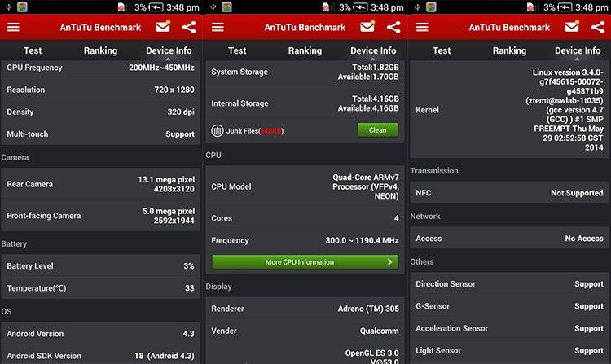Select Device Info tab in middle screenshot
Image resolution: width=611 pixels, height=364 pixels.
coord(373,50)
